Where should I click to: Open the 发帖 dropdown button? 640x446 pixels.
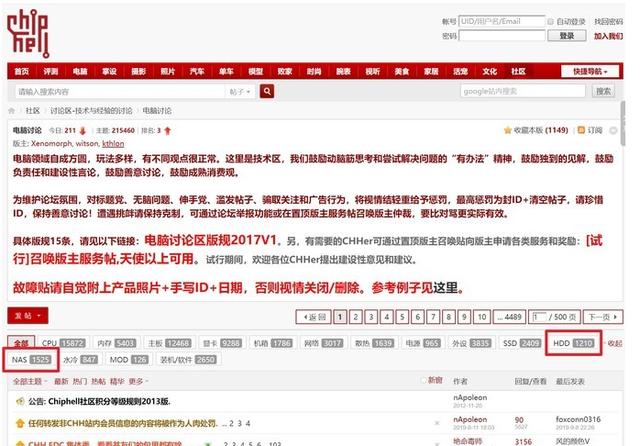tap(28, 315)
